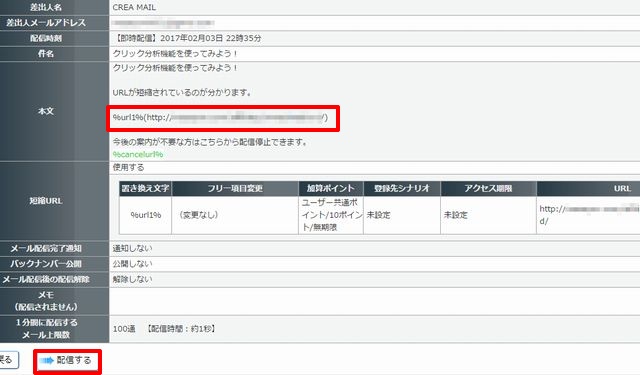Select the %url1%(http:// line in body
Screen dimensions: 640x375
coord(220,118)
